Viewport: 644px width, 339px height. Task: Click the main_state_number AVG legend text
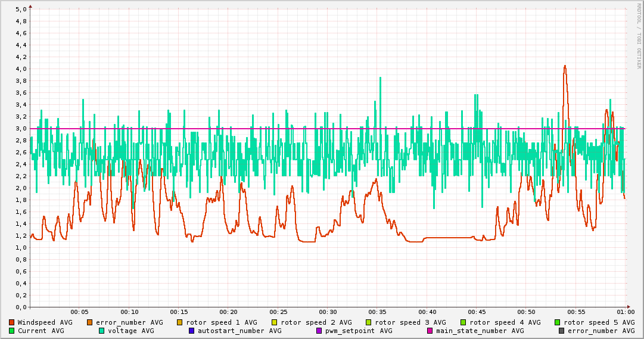pyautogui.click(x=480, y=331)
